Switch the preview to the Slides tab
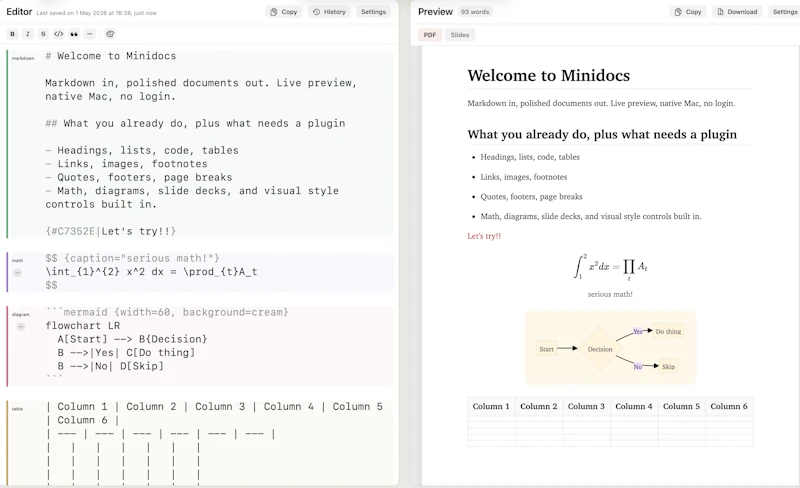Viewport: 800px width, 488px height. [460, 35]
